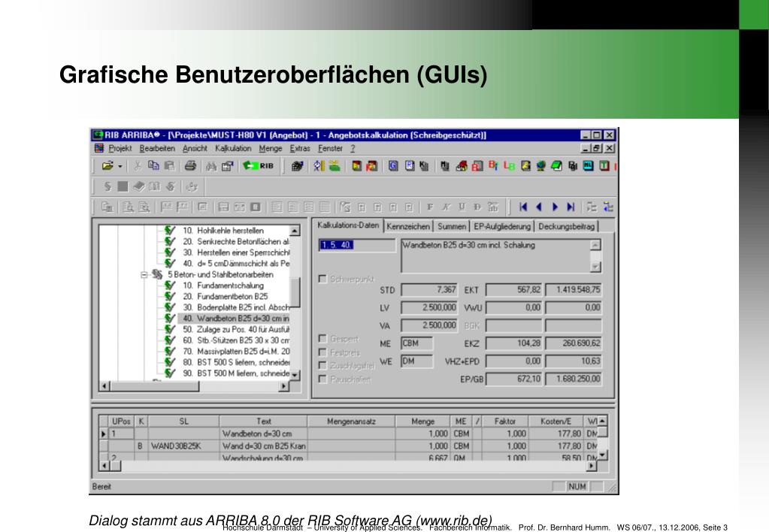Click the ME field containing CBM
This screenshot has width=769, height=532.
pos(417,343)
